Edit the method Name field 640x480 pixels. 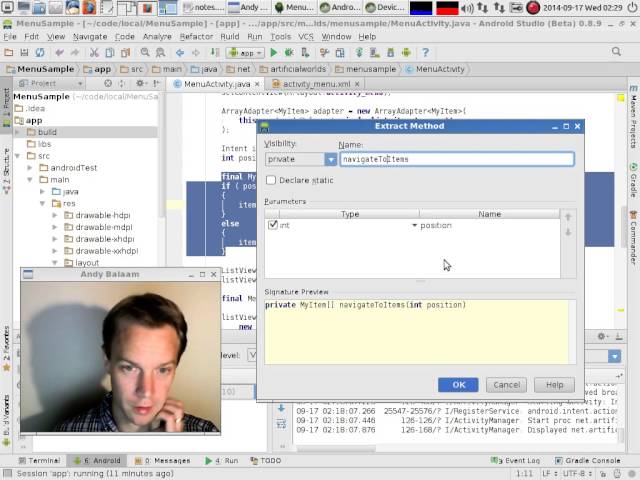(x=457, y=159)
